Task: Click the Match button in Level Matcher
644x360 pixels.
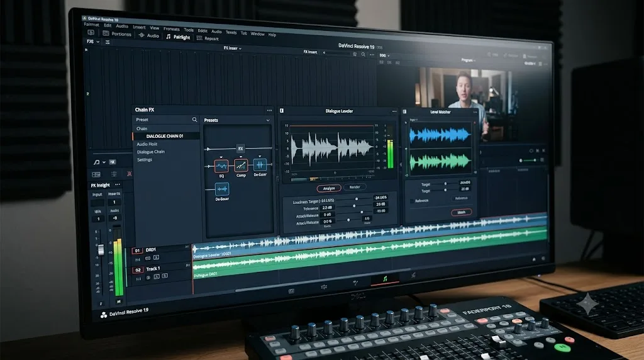Action: [x=461, y=213]
